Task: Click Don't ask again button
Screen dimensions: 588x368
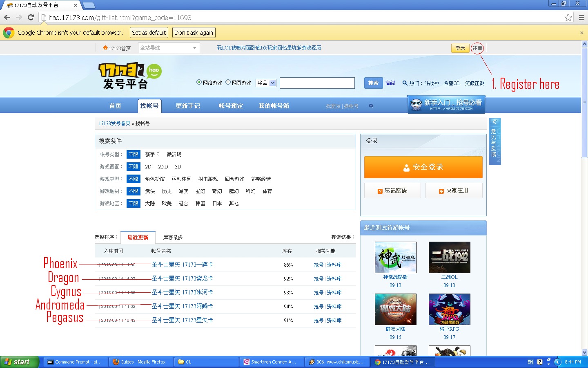Action: tap(194, 33)
